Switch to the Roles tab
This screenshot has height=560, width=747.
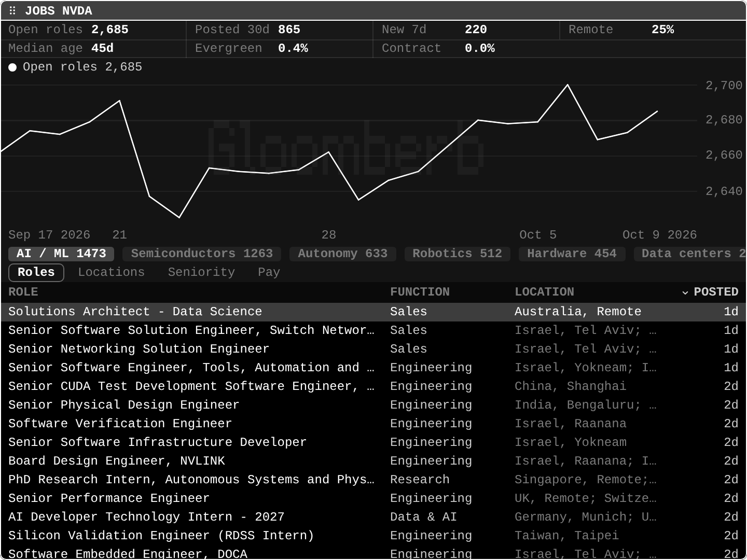click(36, 272)
